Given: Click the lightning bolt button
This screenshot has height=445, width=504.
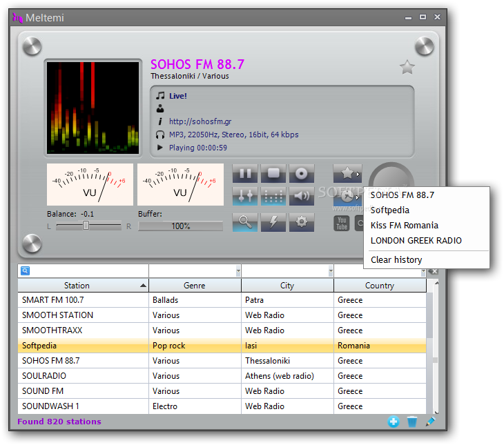Looking at the screenshot, I should click(273, 222).
